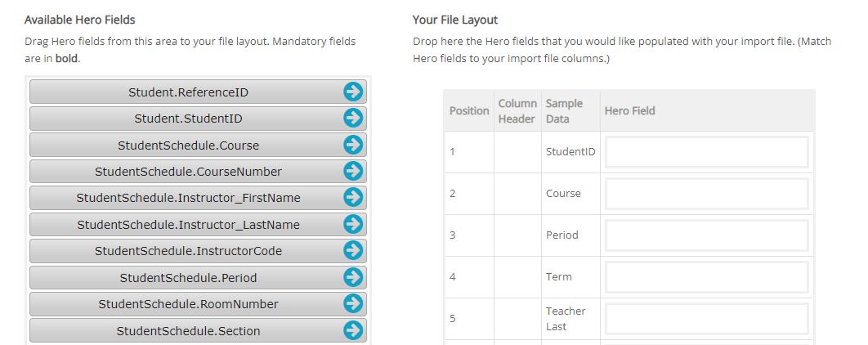868x345 pixels.
Task: Click the Hero Field box for Period row
Action: pos(707,235)
